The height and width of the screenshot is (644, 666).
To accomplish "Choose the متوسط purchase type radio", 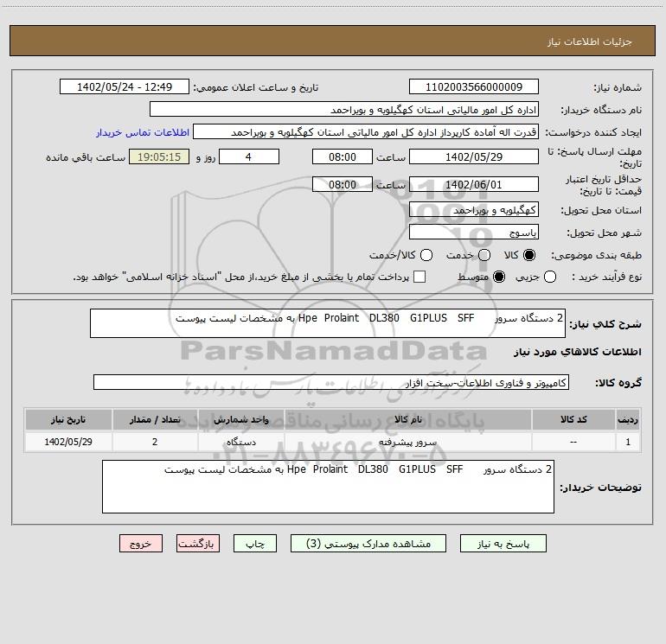I will [499, 277].
